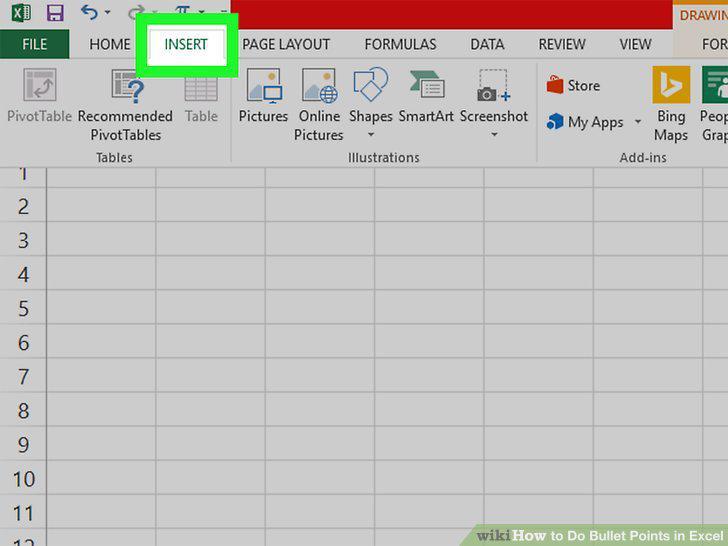This screenshot has height=546, width=728.
Task: Expand the Screenshot dropdown arrow
Action: pyautogui.click(x=494, y=135)
